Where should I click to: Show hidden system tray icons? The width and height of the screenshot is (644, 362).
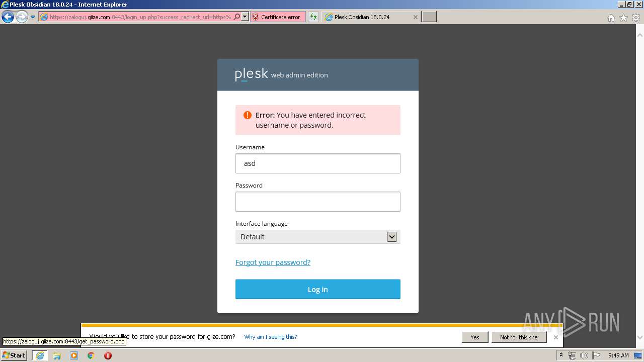pyautogui.click(x=561, y=355)
